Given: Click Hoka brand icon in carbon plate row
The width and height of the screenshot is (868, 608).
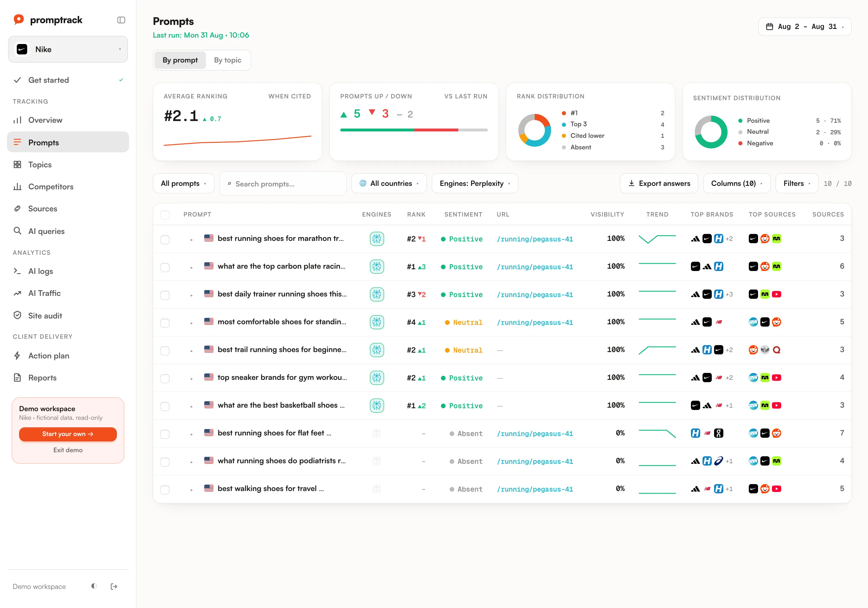Looking at the screenshot, I should [719, 266].
